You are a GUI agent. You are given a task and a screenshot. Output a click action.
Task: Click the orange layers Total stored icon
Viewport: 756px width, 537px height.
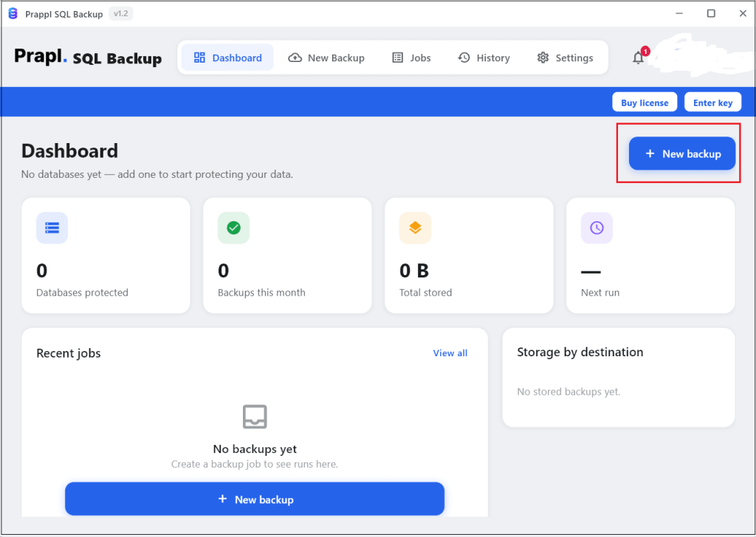pos(415,228)
